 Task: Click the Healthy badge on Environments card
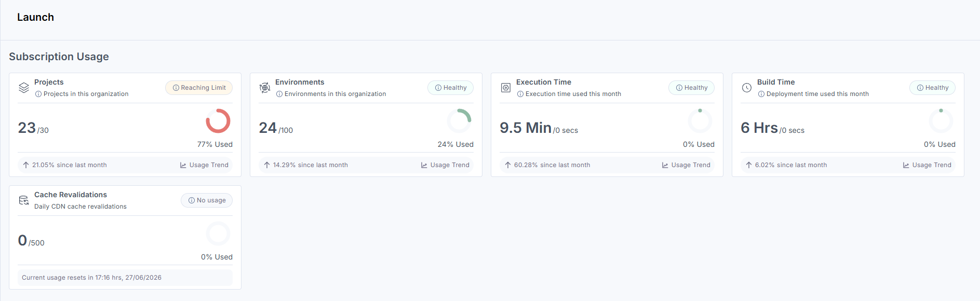click(x=451, y=88)
